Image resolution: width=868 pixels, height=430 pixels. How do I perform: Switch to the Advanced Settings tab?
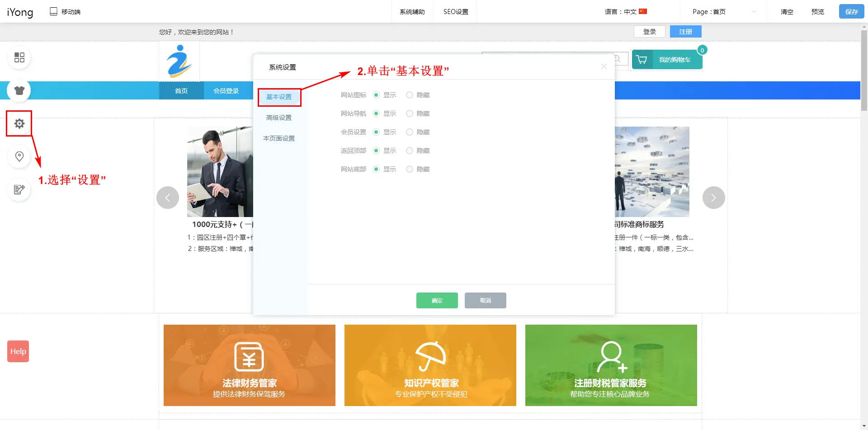point(279,118)
